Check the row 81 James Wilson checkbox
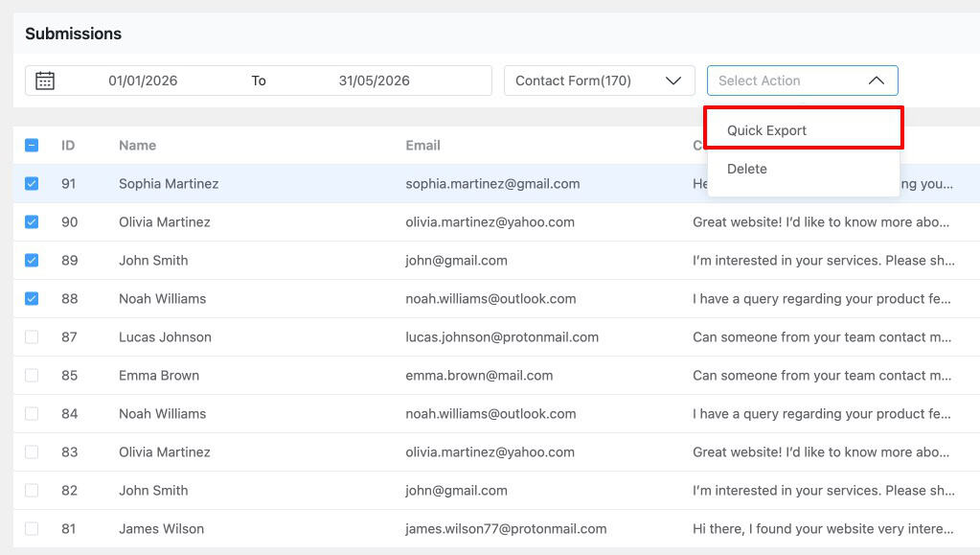The height and width of the screenshot is (555, 980). 32,529
